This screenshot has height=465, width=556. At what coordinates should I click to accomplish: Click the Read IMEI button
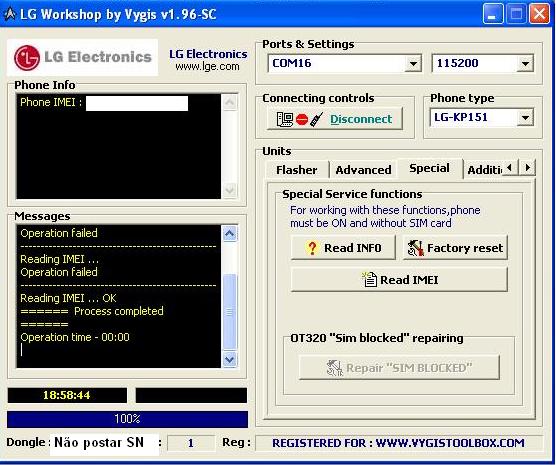399,279
